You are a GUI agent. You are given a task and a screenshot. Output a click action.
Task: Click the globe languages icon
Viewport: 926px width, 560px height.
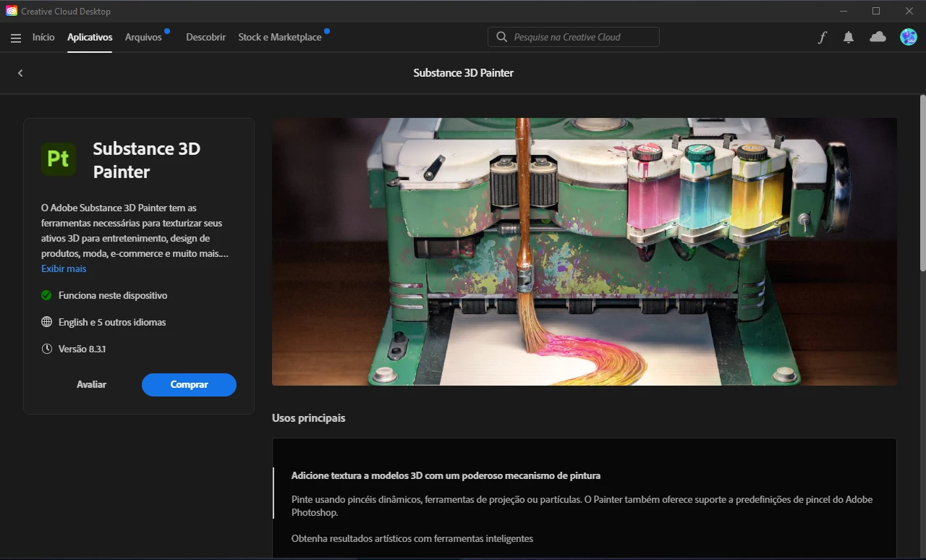coord(46,322)
